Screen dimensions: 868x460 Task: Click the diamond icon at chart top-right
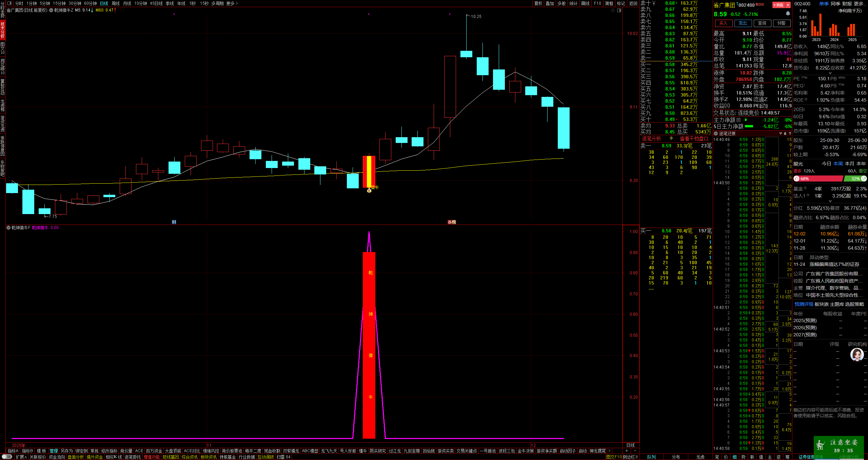[x=613, y=11]
